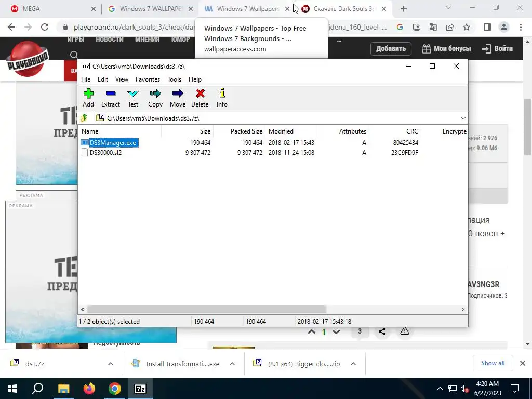Close the downloads bar
This screenshot has width=532, height=399.
pyautogui.click(x=523, y=363)
